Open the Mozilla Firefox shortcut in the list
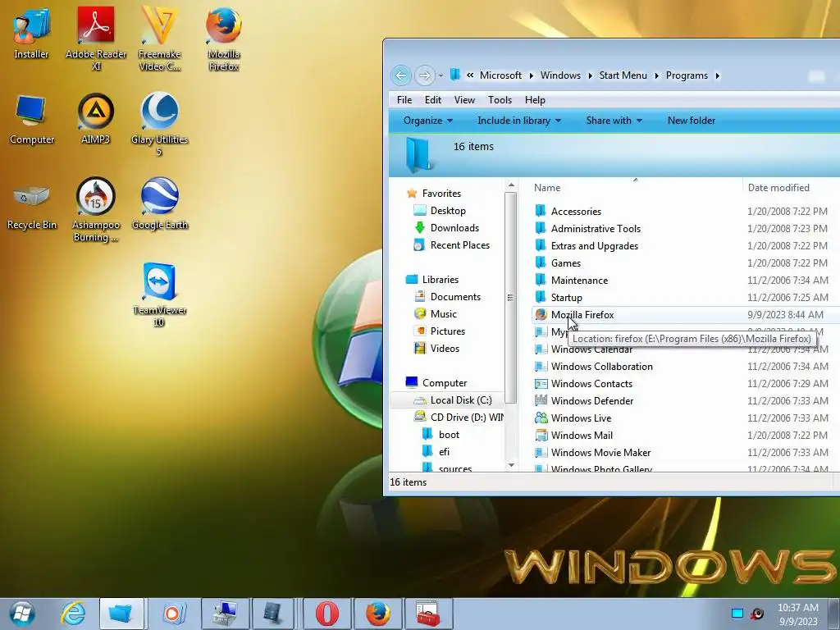The height and width of the screenshot is (630, 840). click(582, 315)
